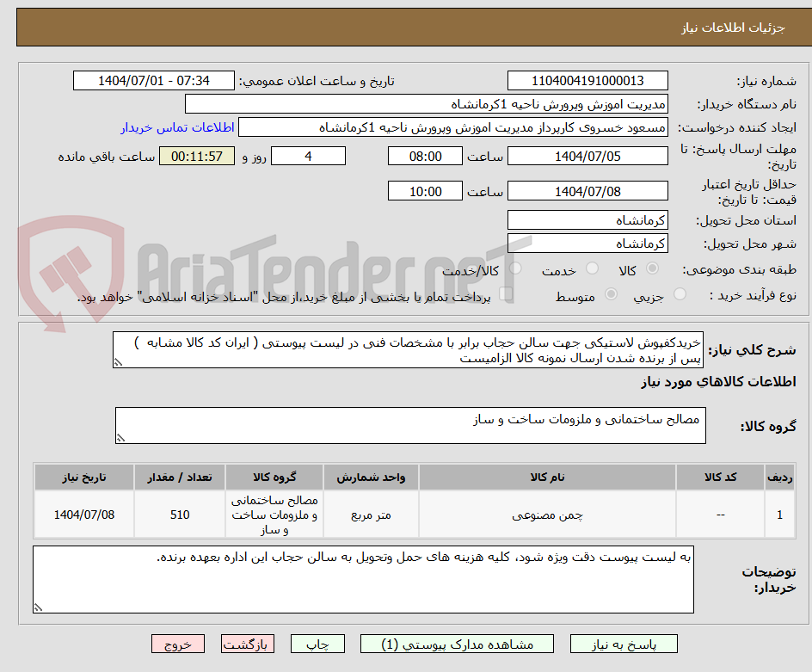The width and height of the screenshot is (812, 672).
Task: Choose the کالا/خدمات option
Action: tap(514, 268)
